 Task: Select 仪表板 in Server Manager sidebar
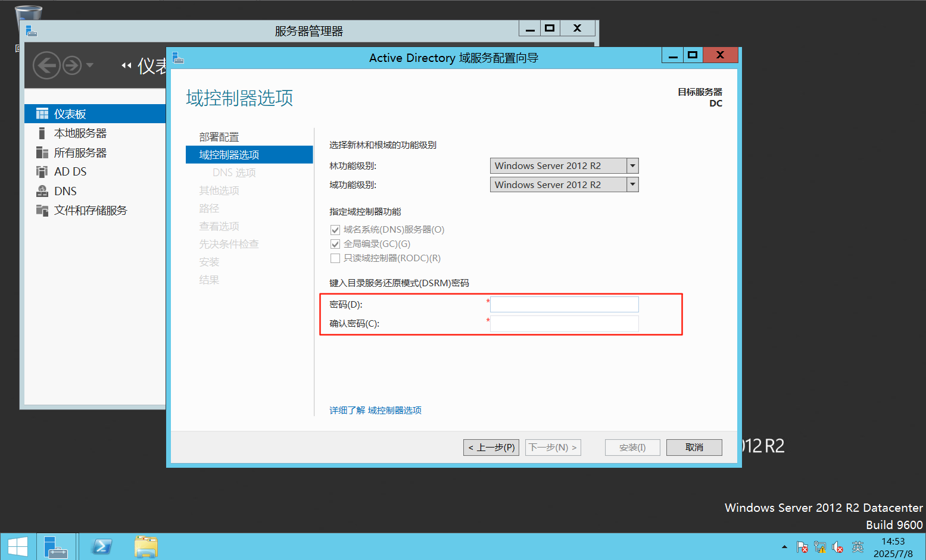click(70, 114)
